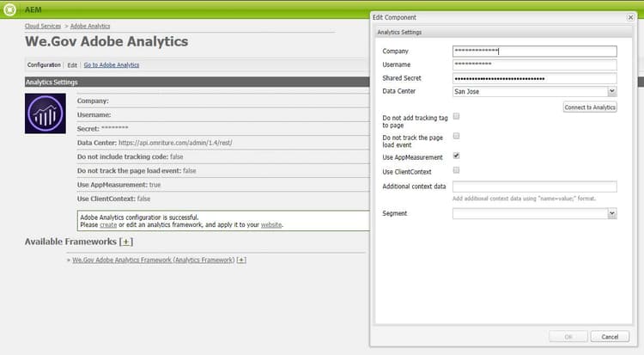This screenshot has height=355, width=644.
Task: Click the Cancel button in dialog
Action: 610,336
